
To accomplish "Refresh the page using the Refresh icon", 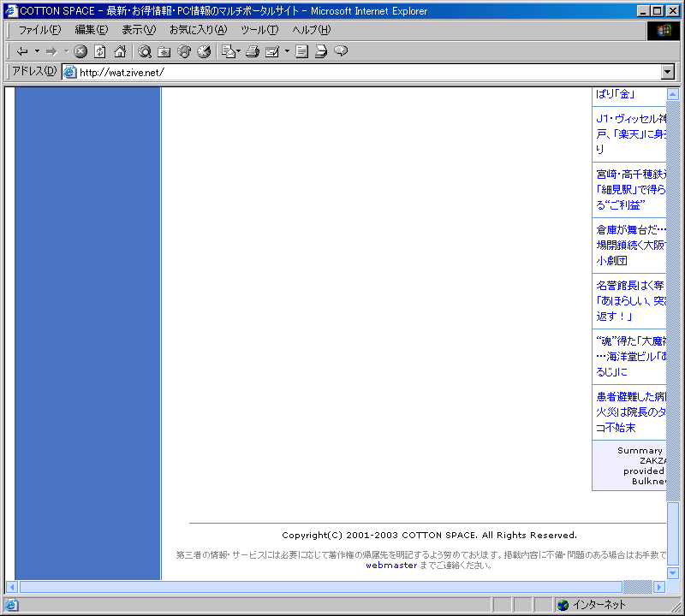I will tap(100, 51).
